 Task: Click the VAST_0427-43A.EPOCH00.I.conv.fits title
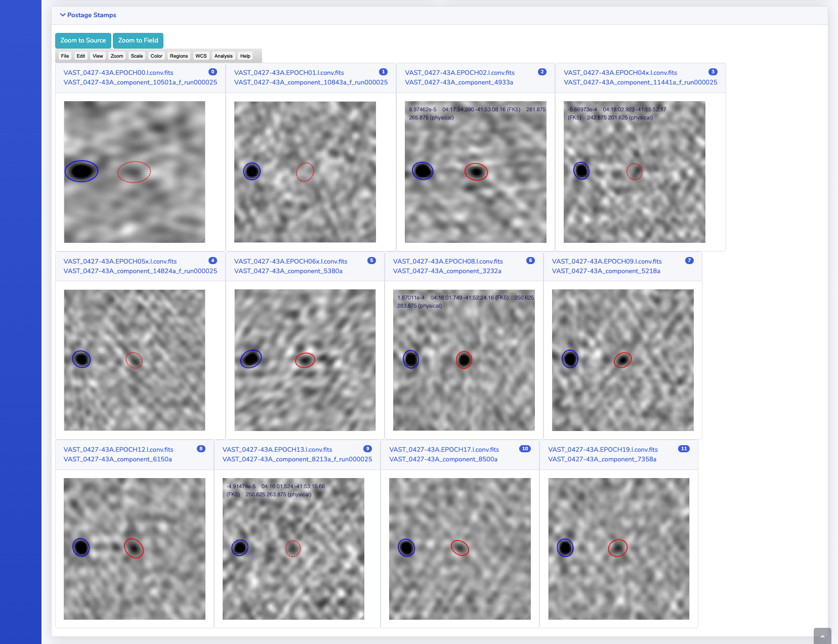[118, 73]
